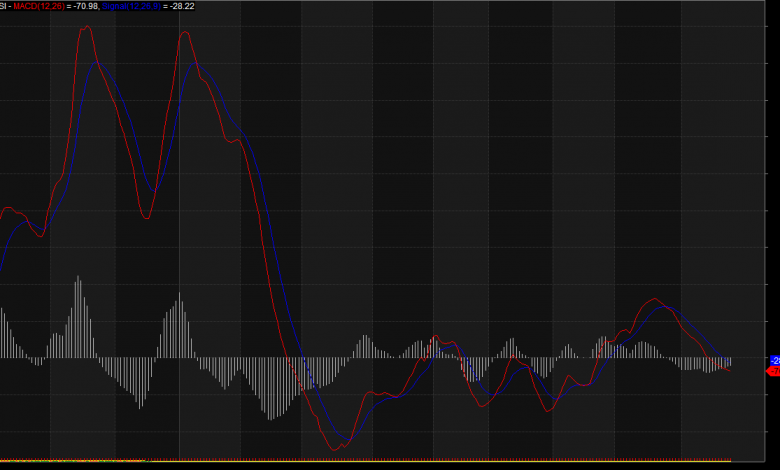Viewport: 780px width, 470px height.
Task: Click the first peak of blue Signal line
Action: pos(97,61)
